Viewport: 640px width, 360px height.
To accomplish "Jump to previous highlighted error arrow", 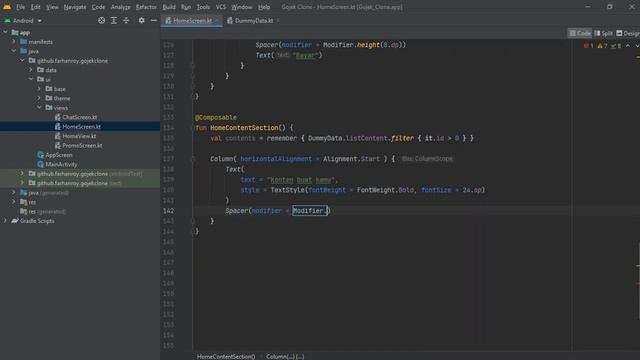I will (628, 46).
